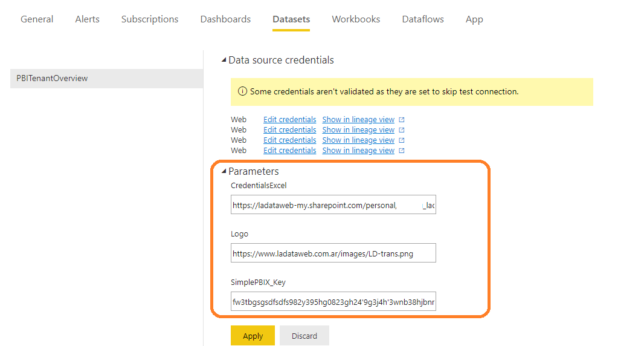644x346 pixels.
Task: Click the info icon in the yellow warning banner
Action: 242,92
